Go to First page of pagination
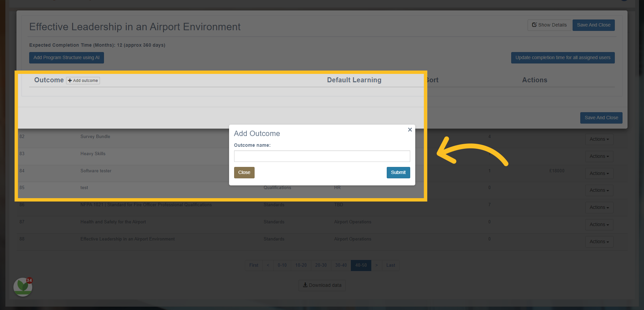The image size is (644, 310). click(x=254, y=265)
